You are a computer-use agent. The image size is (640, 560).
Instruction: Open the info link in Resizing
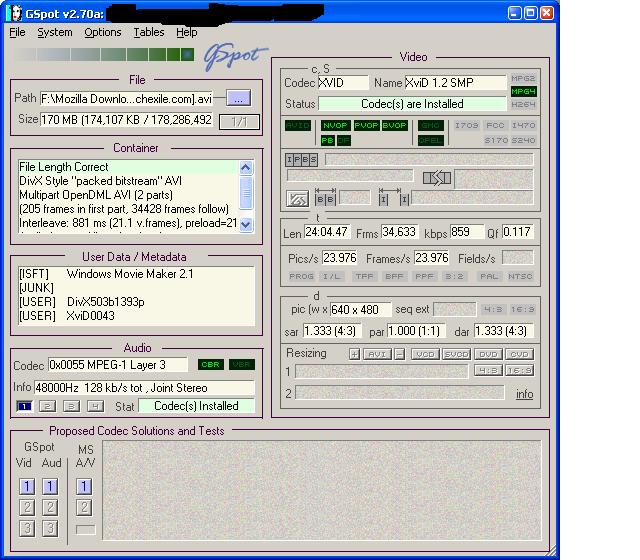[x=524, y=394]
